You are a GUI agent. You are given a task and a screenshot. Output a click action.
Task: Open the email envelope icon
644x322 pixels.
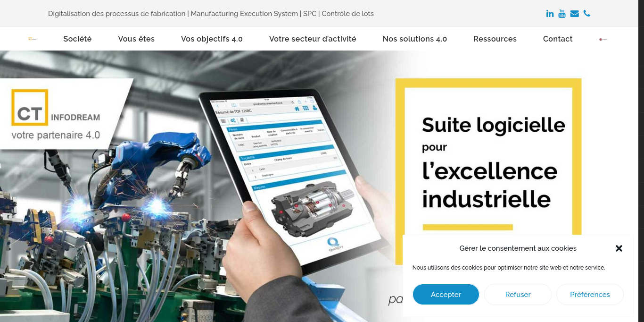click(x=574, y=13)
